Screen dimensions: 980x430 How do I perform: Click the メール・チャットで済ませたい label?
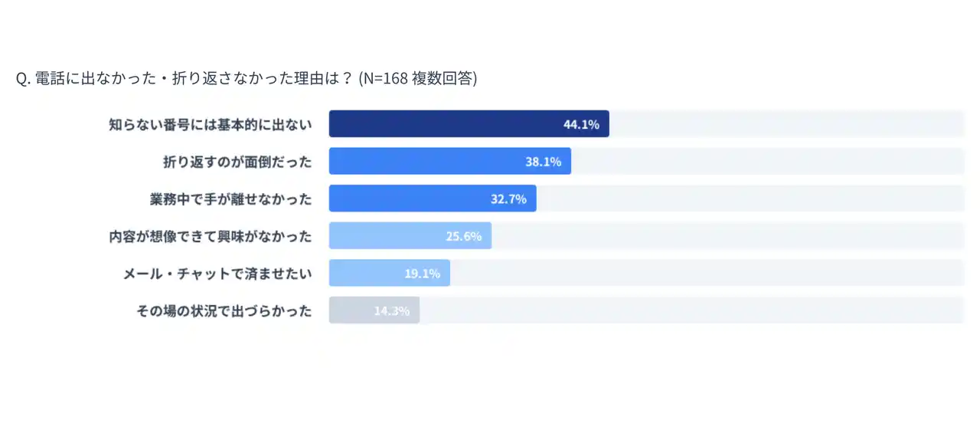point(217,274)
